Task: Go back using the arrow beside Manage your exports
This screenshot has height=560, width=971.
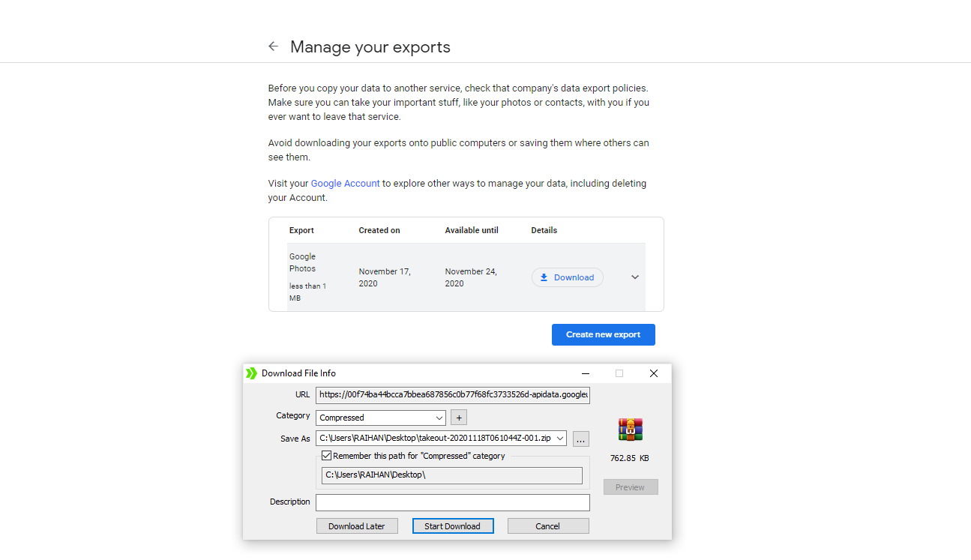Action: click(x=273, y=46)
